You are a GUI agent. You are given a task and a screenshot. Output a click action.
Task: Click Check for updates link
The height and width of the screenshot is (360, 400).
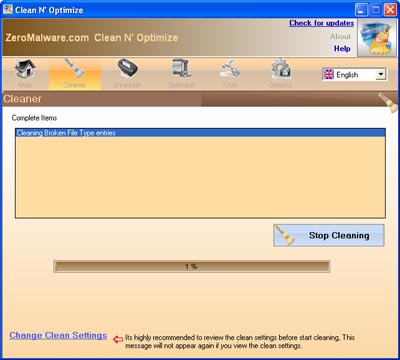[x=321, y=23]
